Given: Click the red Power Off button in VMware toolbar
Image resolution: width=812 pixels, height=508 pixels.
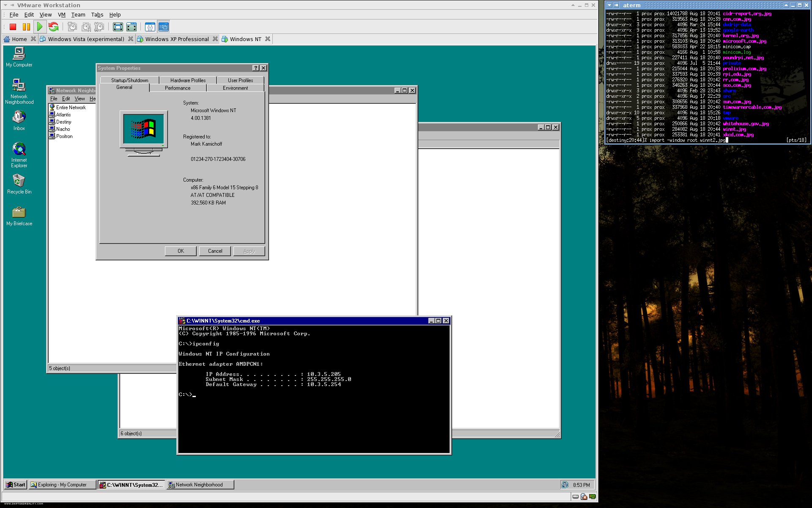Looking at the screenshot, I should click(x=13, y=27).
